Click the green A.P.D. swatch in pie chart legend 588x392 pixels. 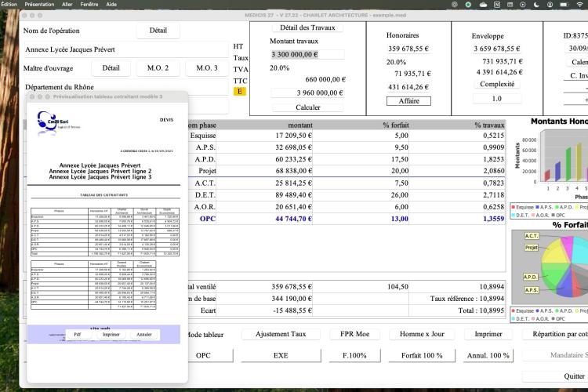click(x=557, y=311)
